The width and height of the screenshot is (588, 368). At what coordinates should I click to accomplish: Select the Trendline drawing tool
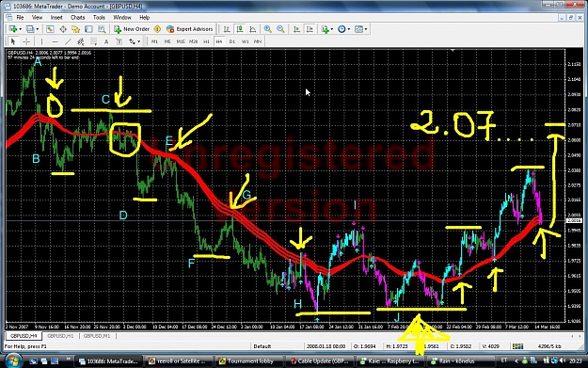coord(68,41)
